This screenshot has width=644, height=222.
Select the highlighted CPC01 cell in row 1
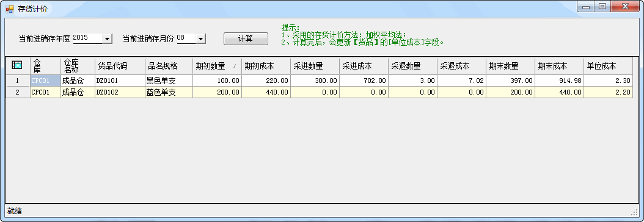[x=45, y=81]
